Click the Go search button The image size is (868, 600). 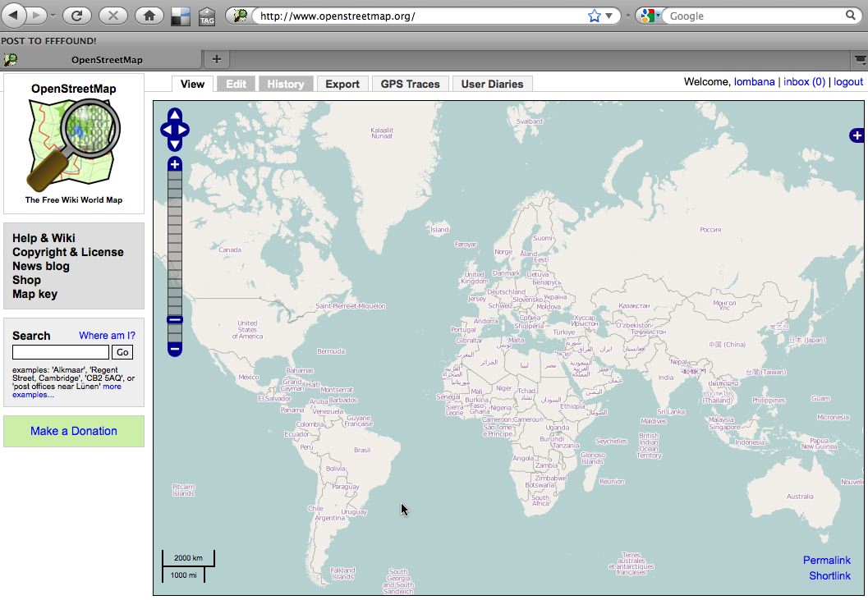click(122, 352)
